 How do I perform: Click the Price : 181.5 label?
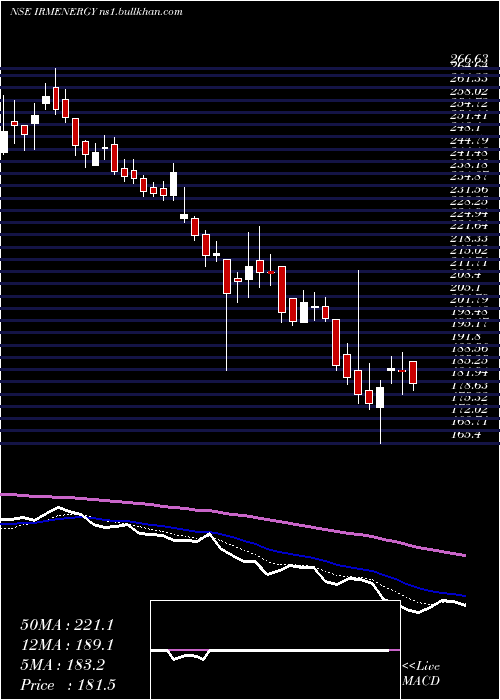[68, 685]
